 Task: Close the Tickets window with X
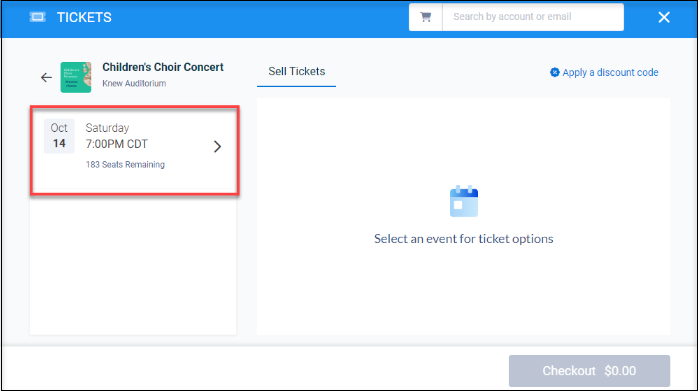(664, 17)
